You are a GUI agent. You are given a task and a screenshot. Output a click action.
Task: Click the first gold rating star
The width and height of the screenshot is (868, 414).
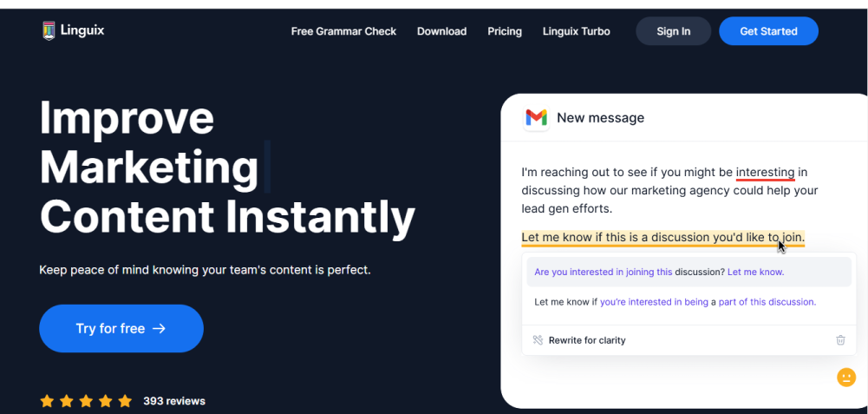pos(47,401)
